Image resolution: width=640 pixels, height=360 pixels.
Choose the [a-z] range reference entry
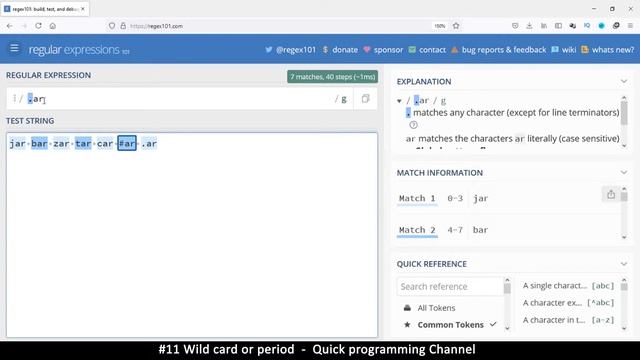[568, 320]
